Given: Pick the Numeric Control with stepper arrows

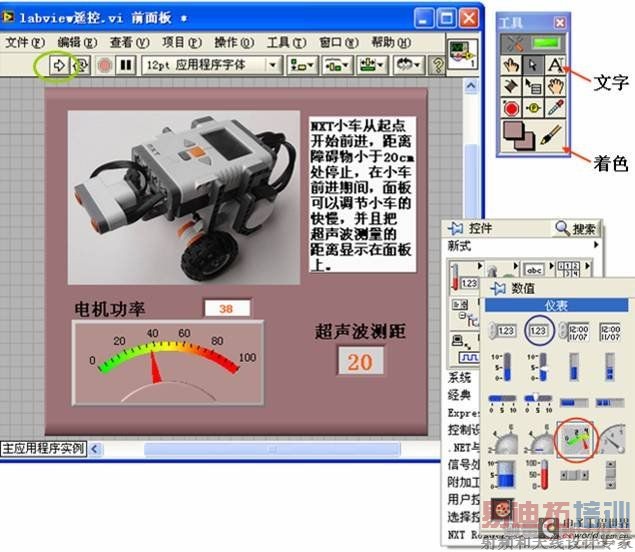Looking at the screenshot, I should point(502,331).
